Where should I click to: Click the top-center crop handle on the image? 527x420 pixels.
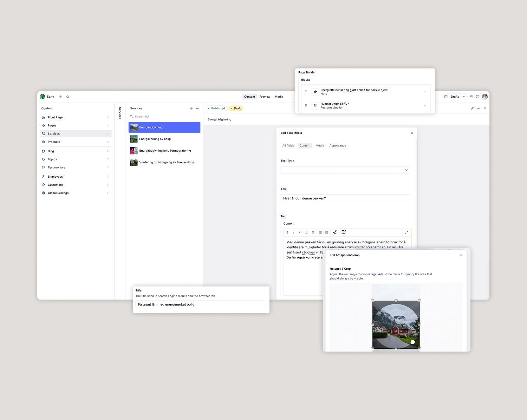pos(396,301)
